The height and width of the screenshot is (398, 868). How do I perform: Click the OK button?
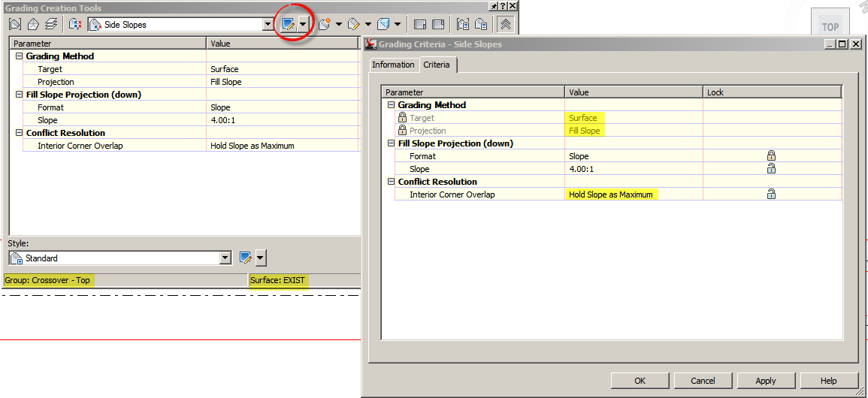[640, 380]
